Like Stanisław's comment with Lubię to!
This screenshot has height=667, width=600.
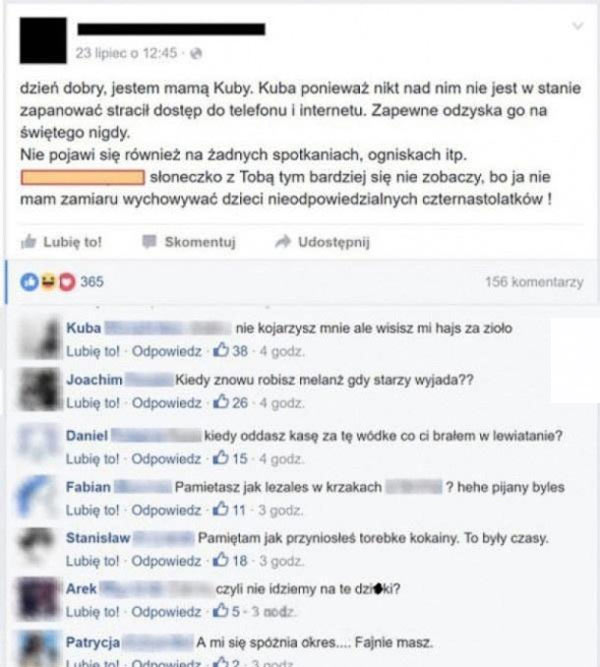click(x=92, y=561)
